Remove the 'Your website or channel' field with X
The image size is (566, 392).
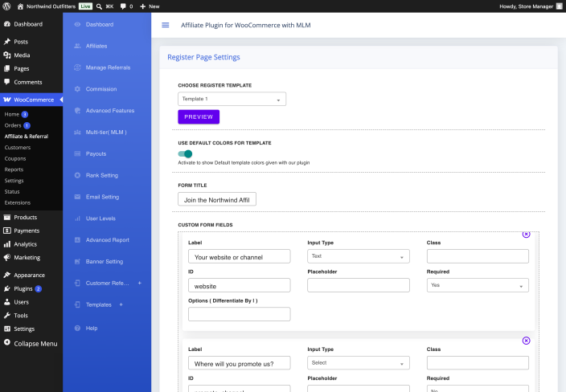527,235
